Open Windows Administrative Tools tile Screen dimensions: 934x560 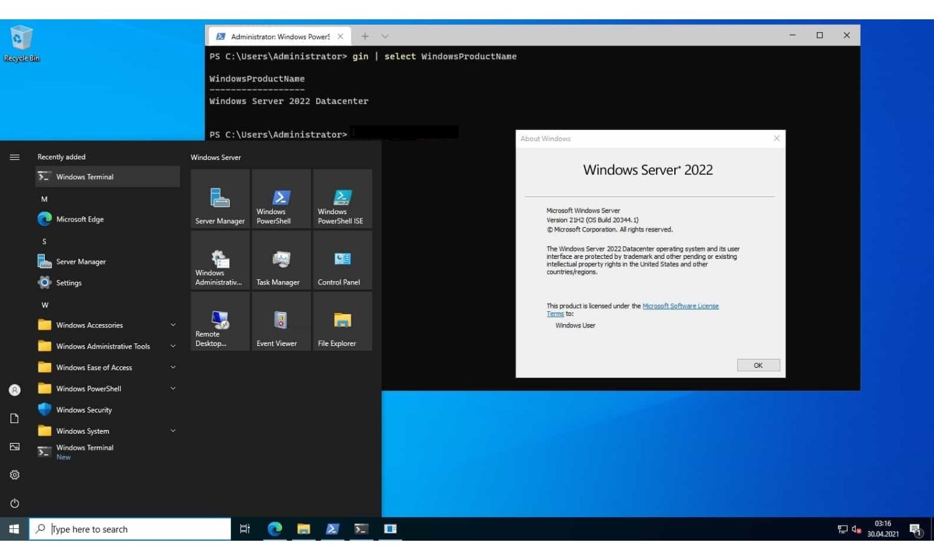point(220,260)
